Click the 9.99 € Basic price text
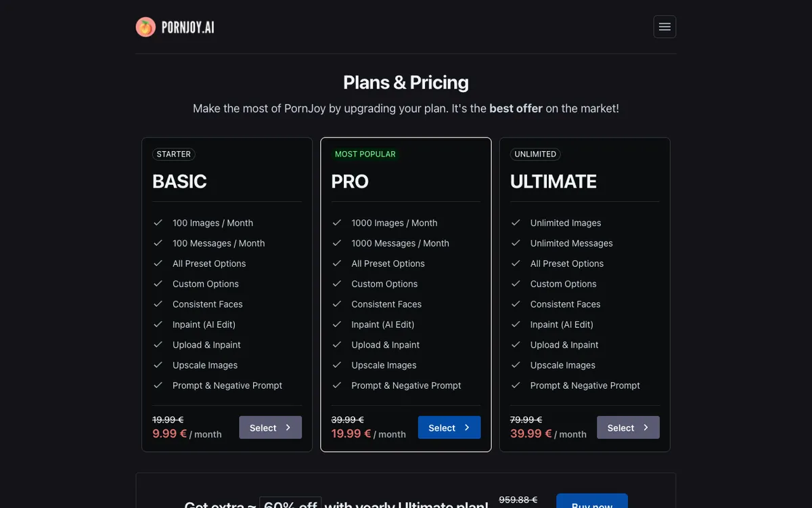 tap(169, 433)
